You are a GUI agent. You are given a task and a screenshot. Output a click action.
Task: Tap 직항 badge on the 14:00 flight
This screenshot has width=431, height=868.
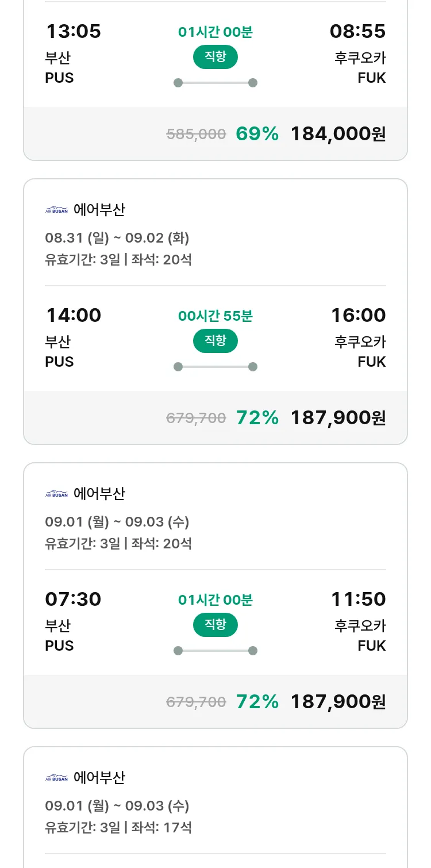point(215,341)
